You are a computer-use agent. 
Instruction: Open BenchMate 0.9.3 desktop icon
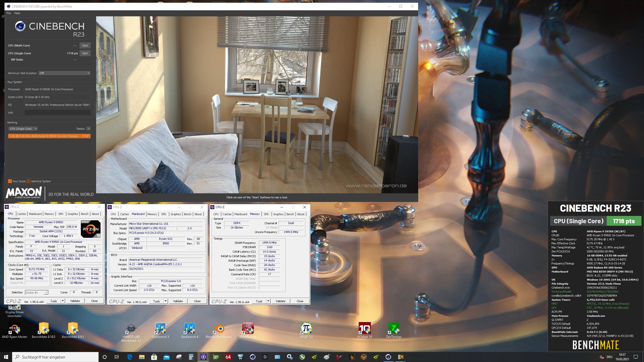click(73, 330)
